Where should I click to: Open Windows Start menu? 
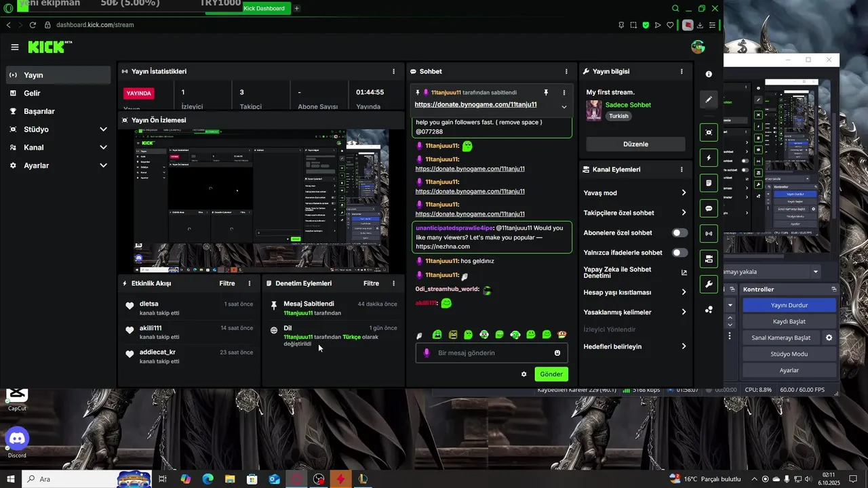point(11,479)
